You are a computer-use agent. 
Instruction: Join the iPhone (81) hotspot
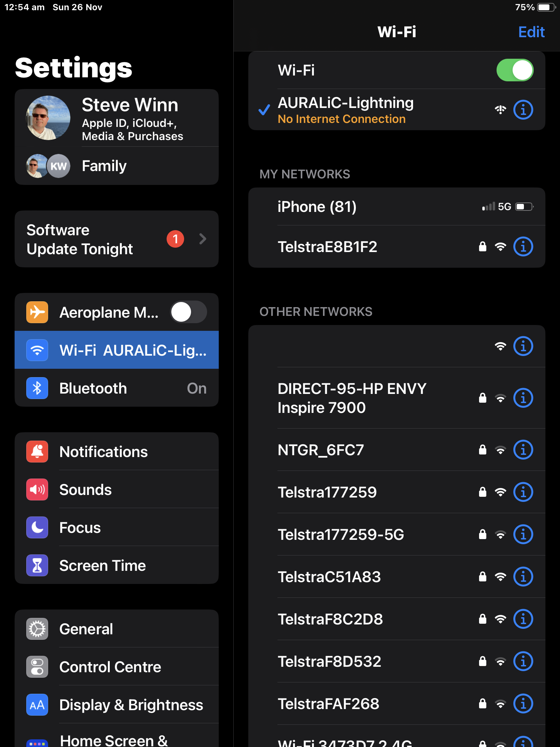(x=397, y=207)
